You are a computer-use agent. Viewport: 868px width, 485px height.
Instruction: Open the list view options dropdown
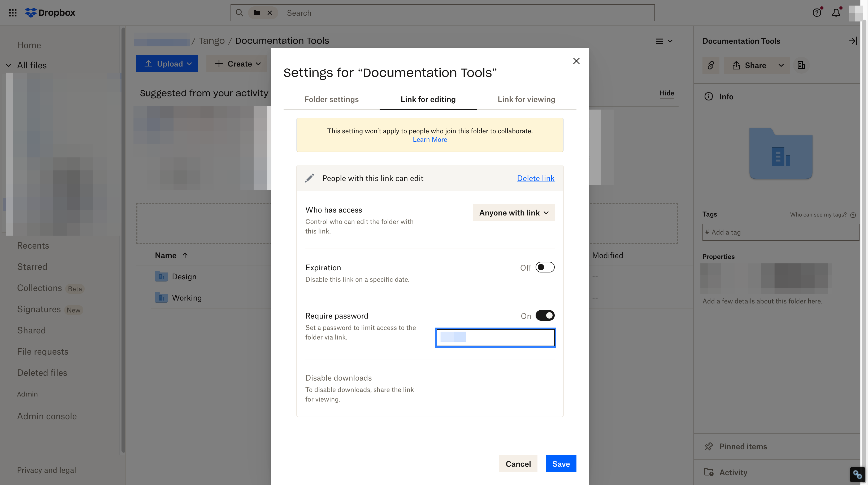(664, 41)
